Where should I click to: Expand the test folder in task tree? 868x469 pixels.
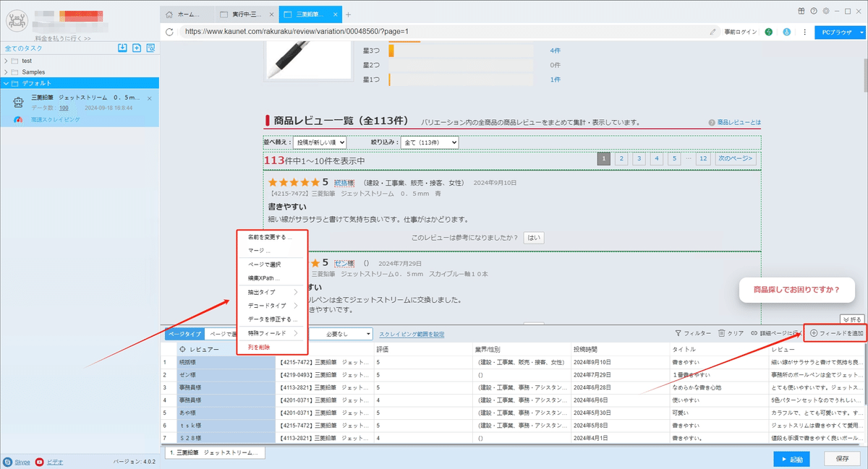(x=6, y=61)
